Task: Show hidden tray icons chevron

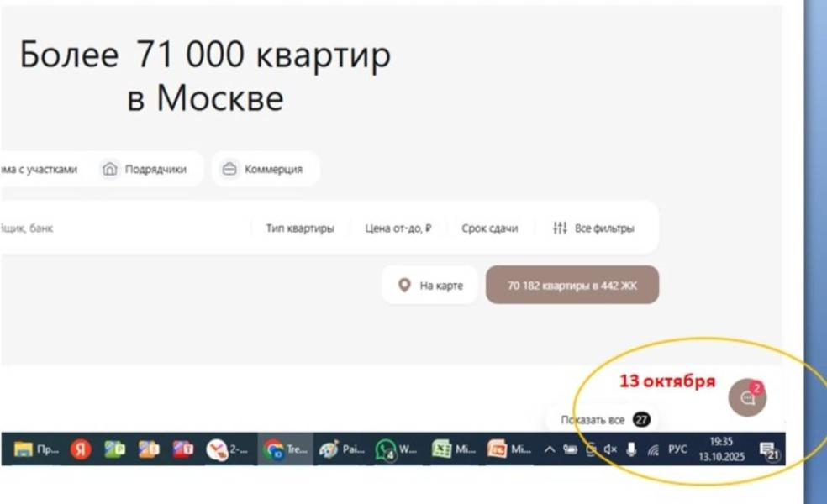Action: (549, 449)
